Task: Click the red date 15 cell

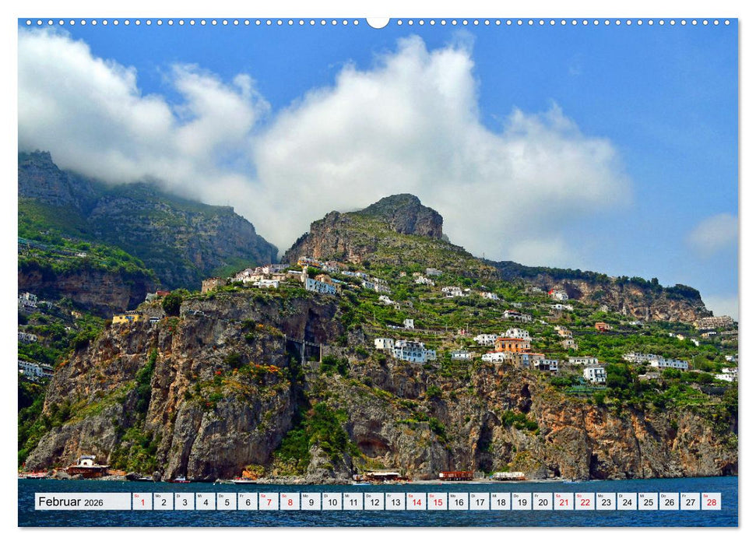Action: click(437, 501)
